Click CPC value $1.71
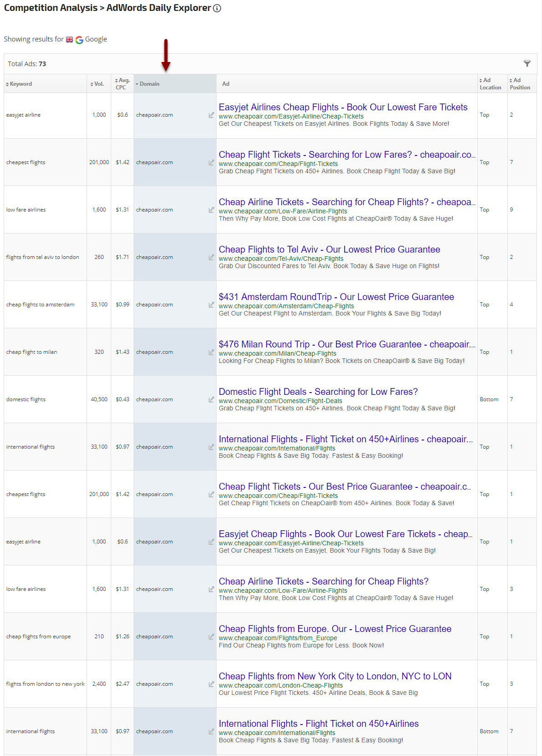This screenshot has width=542, height=756. click(123, 257)
